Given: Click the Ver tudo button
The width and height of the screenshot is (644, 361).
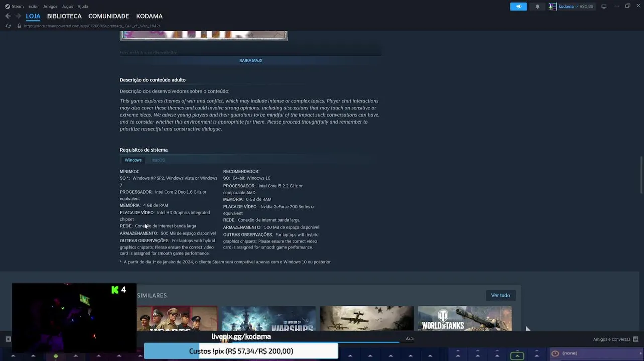Looking at the screenshot, I should tap(500, 295).
